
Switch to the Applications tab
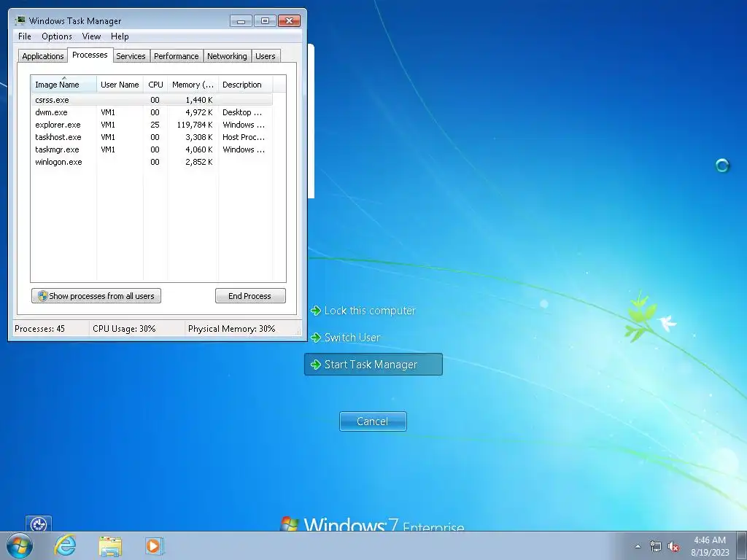42,56
